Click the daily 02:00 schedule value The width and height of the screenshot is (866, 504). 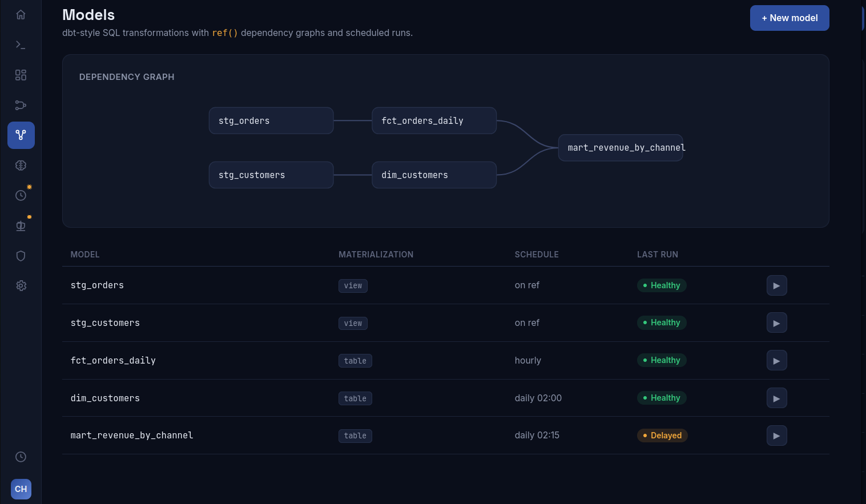click(x=538, y=398)
